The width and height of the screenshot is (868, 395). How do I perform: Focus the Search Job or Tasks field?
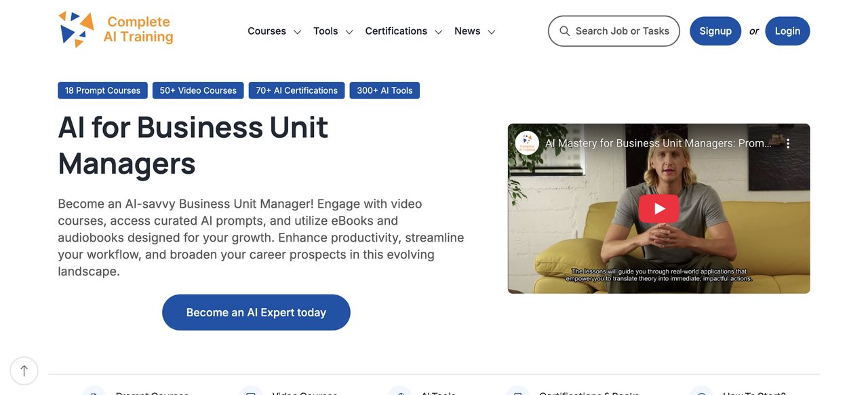point(614,31)
